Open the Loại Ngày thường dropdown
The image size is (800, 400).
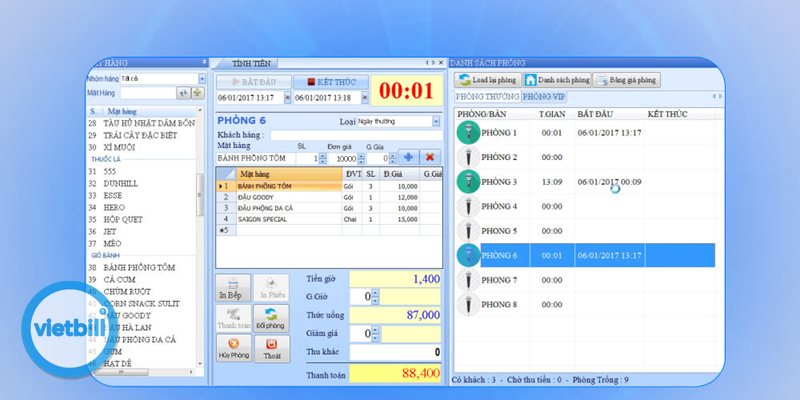click(x=436, y=121)
